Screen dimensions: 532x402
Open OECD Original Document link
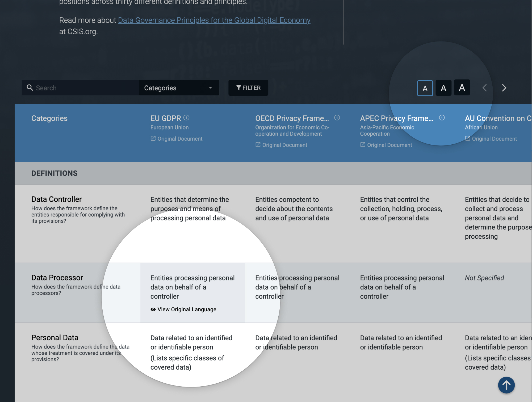[x=281, y=145]
